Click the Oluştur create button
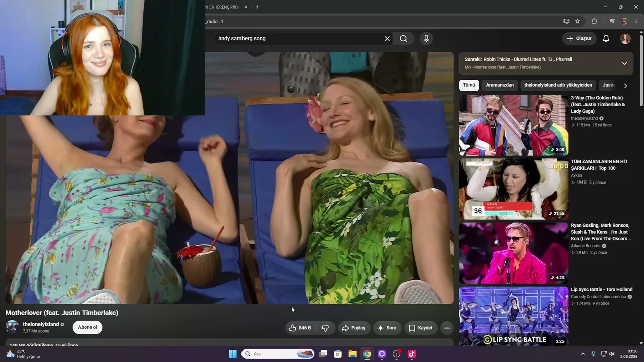Screen dimensions: 644x362 [579, 39]
